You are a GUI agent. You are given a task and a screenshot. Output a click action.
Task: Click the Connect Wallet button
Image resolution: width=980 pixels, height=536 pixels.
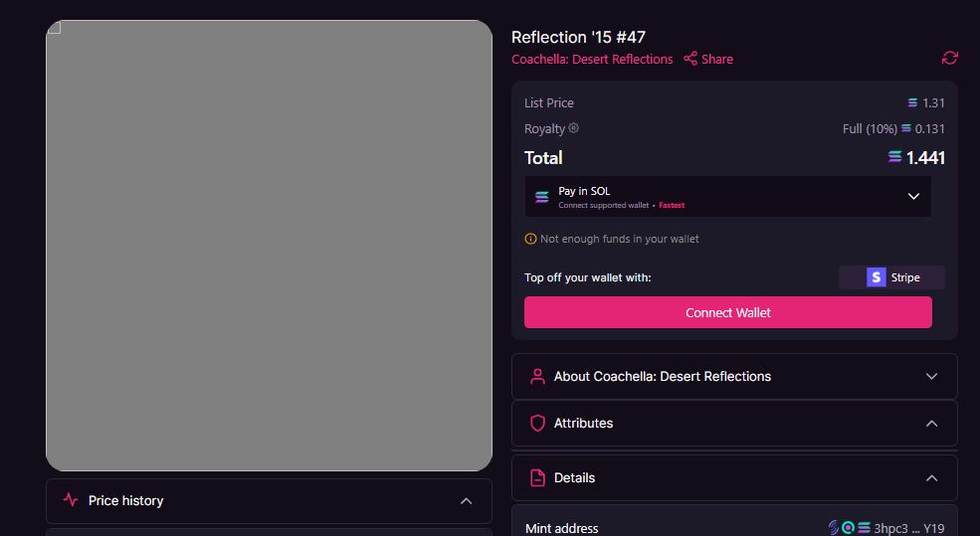click(727, 312)
